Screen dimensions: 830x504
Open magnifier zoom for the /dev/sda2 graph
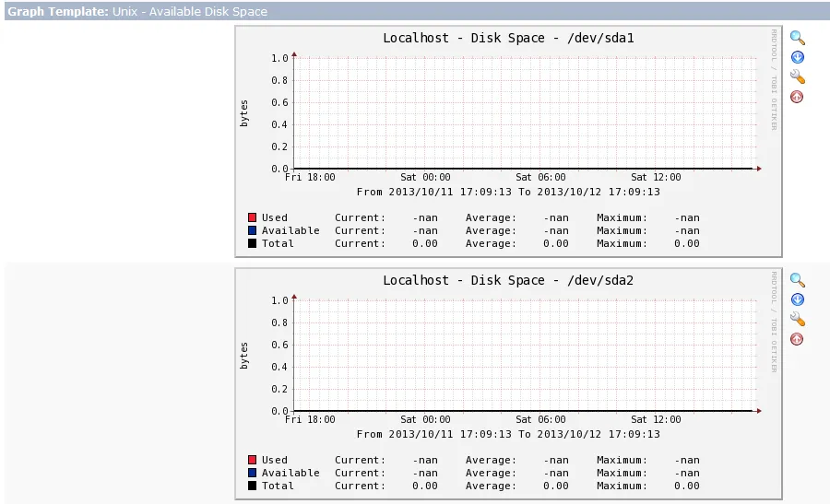tap(797, 280)
